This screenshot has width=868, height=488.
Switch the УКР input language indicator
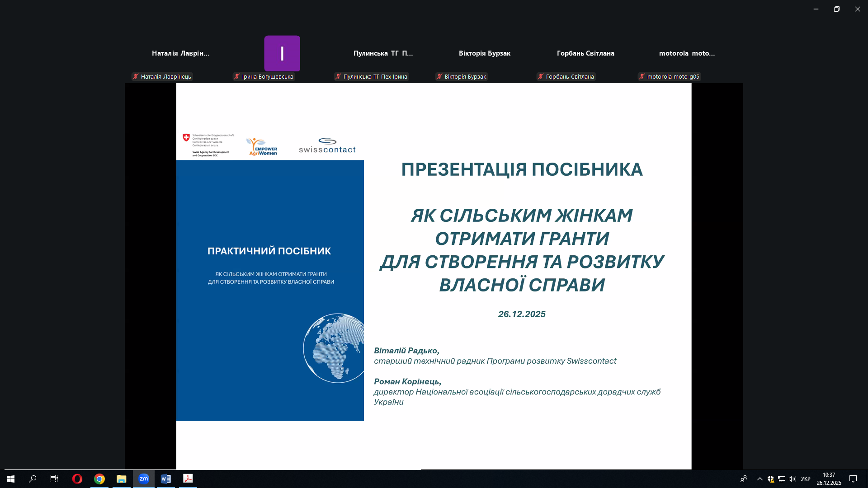806,479
